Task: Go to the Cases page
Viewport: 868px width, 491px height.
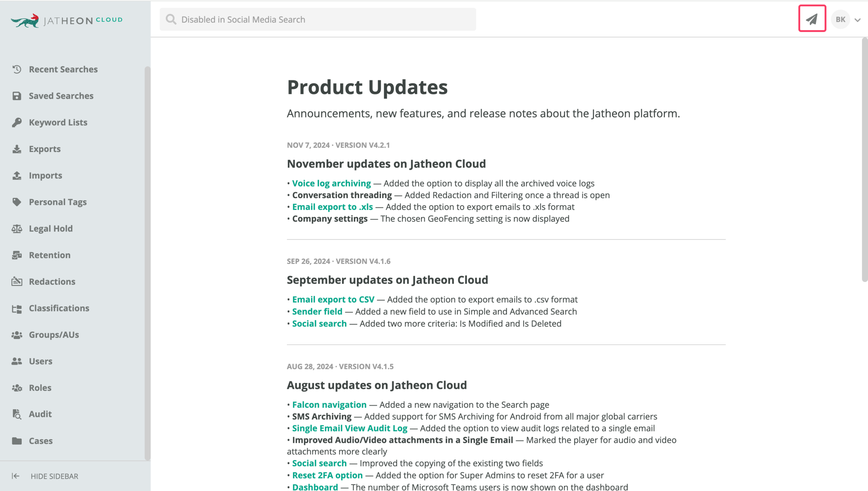Action: click(x=41, y=441)
